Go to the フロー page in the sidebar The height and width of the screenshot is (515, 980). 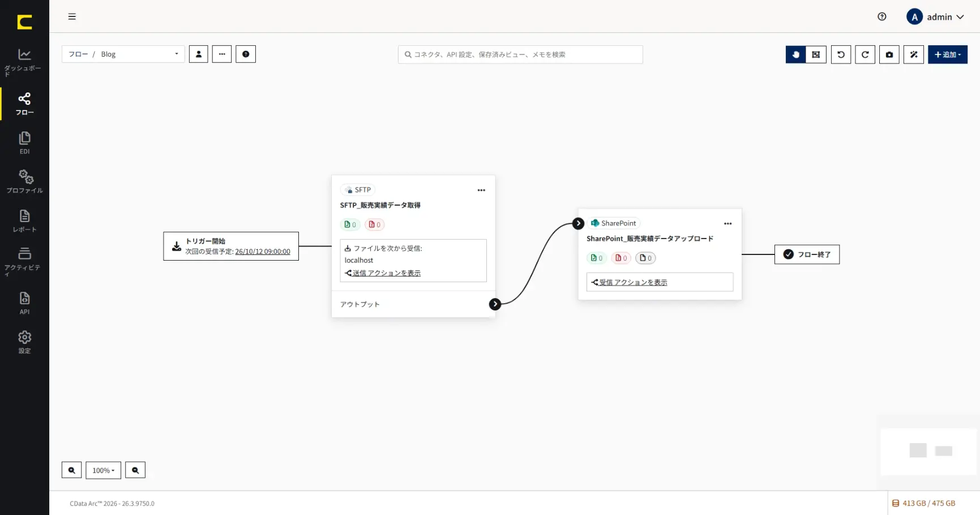click(24, 104)
